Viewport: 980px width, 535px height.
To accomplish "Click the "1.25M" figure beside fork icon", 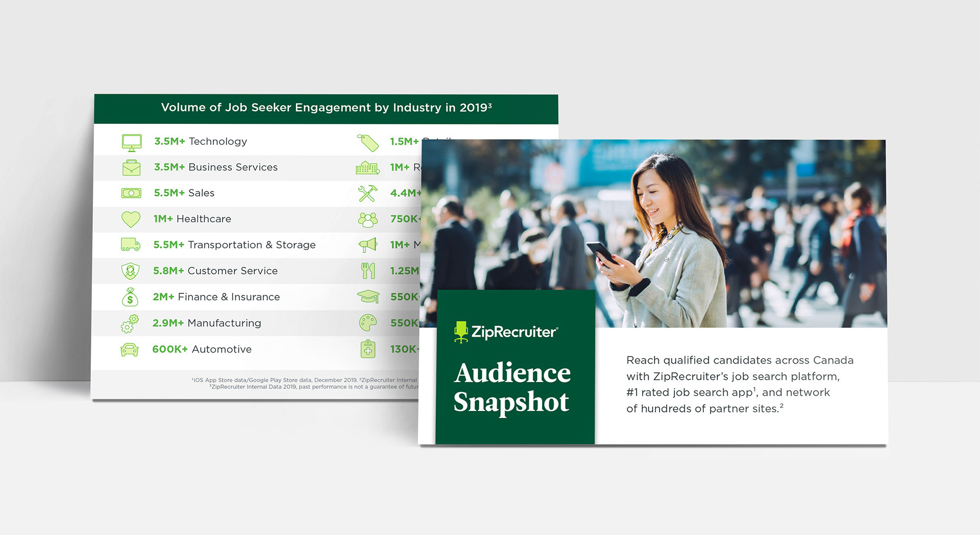I will tap(404, 271).
